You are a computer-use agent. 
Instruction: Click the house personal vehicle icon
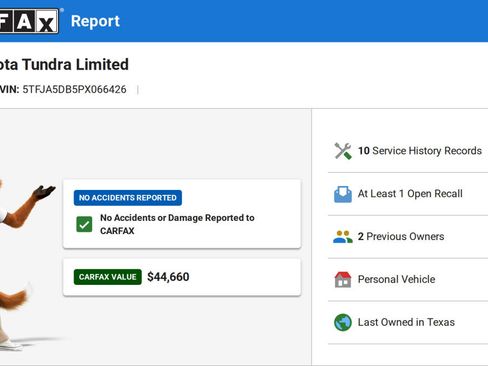click(x=343, y=280)
